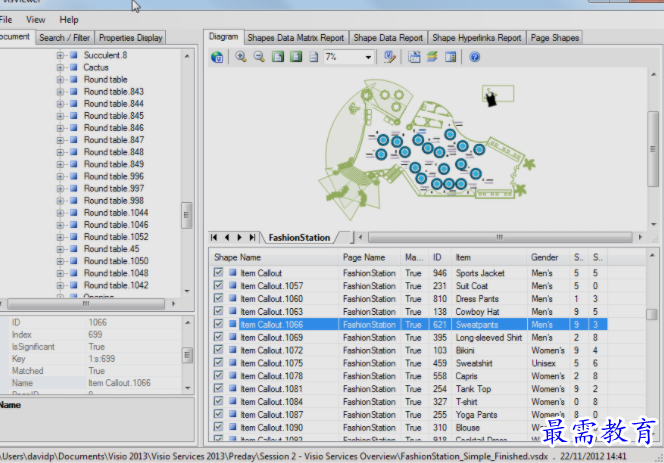The width and height of the screenshot is (664, 463).
Task: Click the gray page icon beside zoom dropdown
Action: (x=314, y=57)
